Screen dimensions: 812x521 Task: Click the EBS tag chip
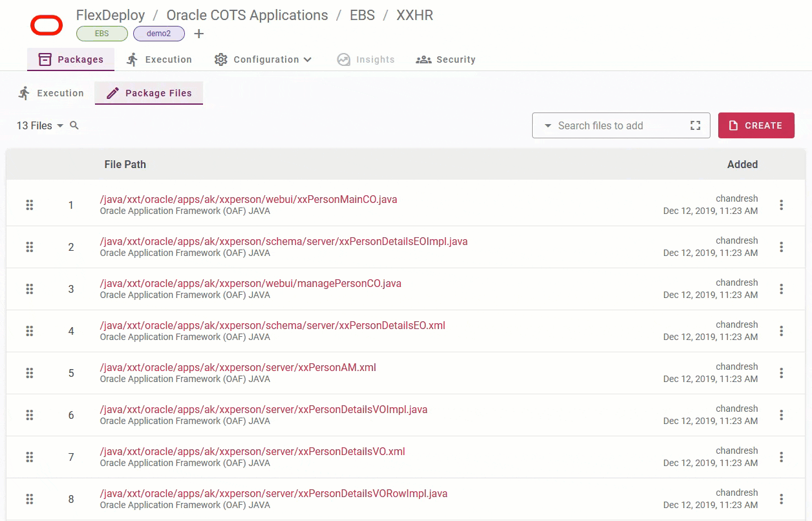pos(102,34)
